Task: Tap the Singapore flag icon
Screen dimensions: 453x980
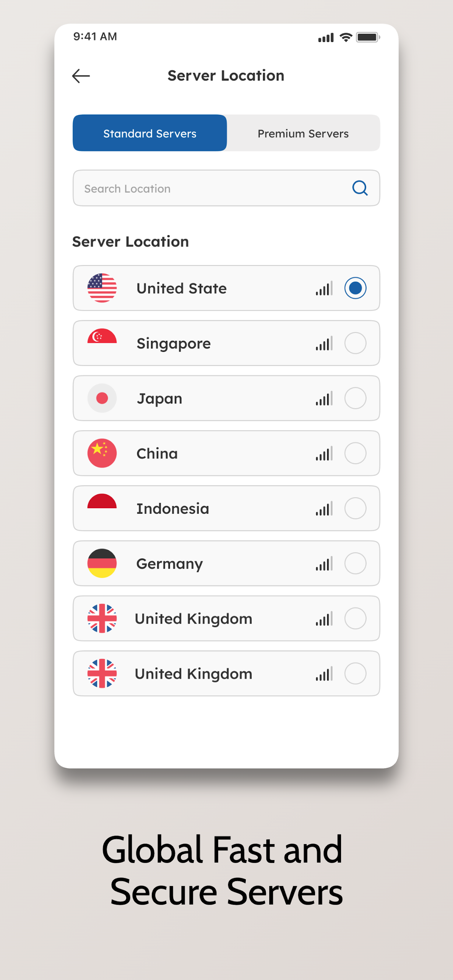Action: point(102,336)
